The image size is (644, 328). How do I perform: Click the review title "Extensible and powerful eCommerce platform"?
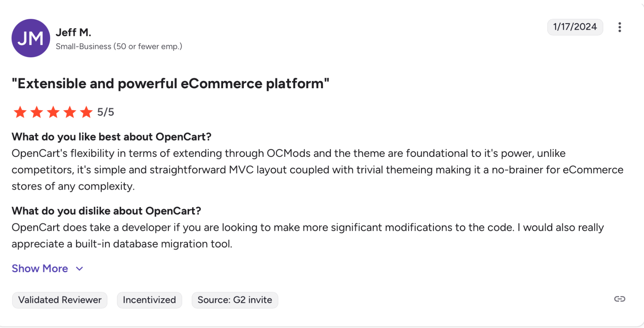[x=170, y=84]
